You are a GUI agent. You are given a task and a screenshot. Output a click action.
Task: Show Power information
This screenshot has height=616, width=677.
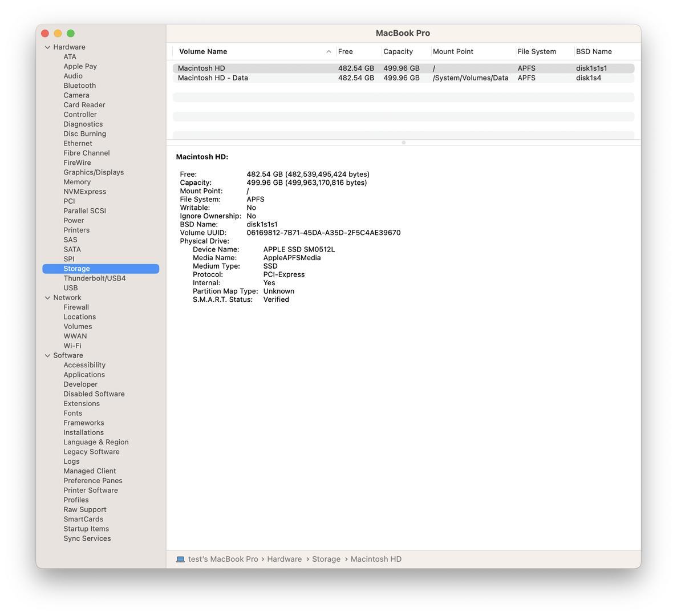pos(74,220)
